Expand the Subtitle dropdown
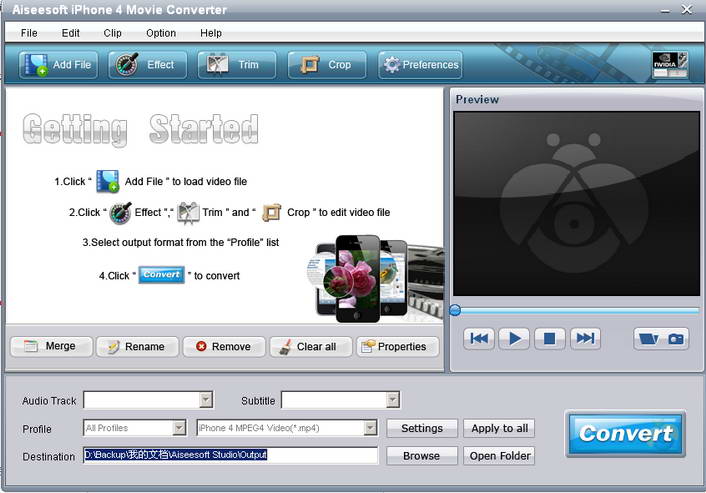706x493 pixels. [x=393, y=399]
